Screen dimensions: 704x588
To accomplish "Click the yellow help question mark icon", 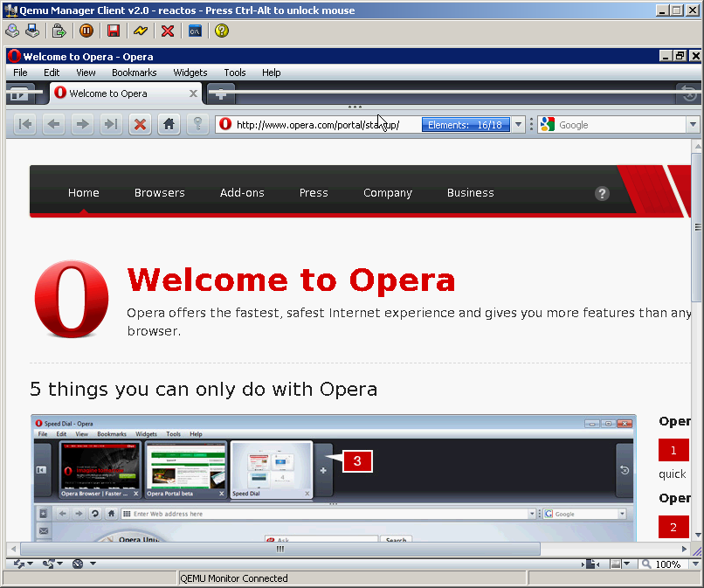I will 222,31.
